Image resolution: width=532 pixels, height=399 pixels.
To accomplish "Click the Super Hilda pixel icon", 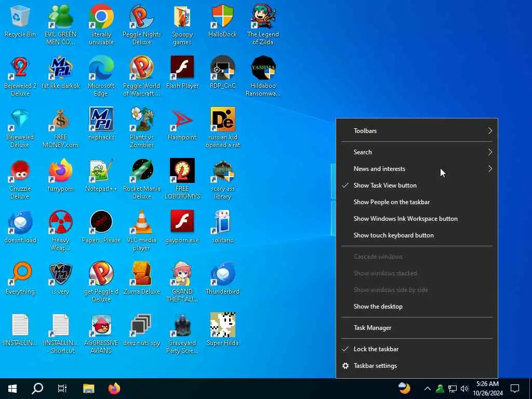I will 222,325.
